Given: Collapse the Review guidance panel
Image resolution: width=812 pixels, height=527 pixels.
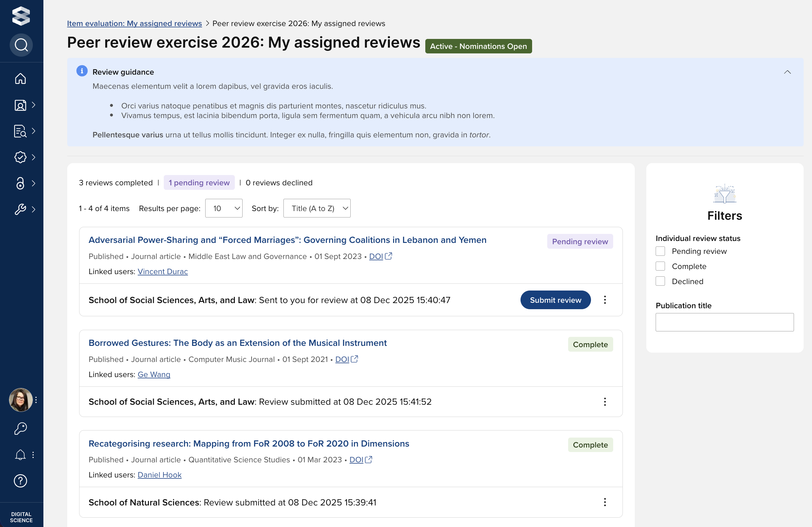Looking at the screenshot, I should tap(787, 72).
